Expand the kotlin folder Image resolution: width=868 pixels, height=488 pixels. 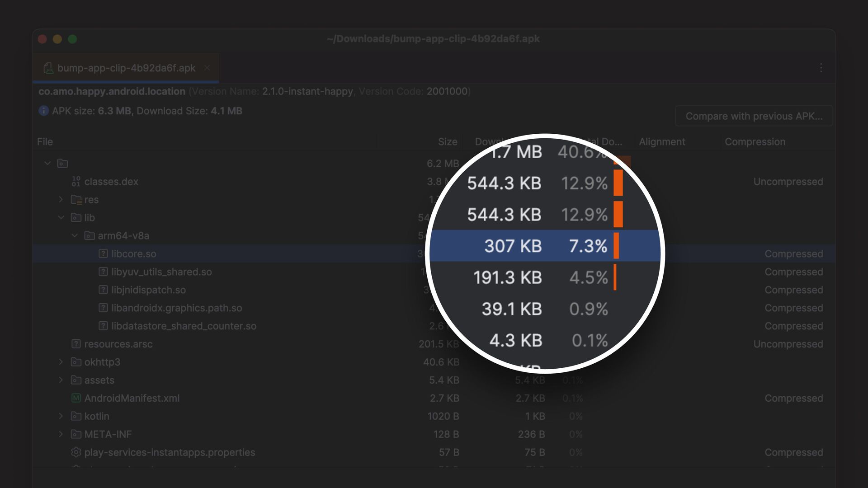coord(61,416)
